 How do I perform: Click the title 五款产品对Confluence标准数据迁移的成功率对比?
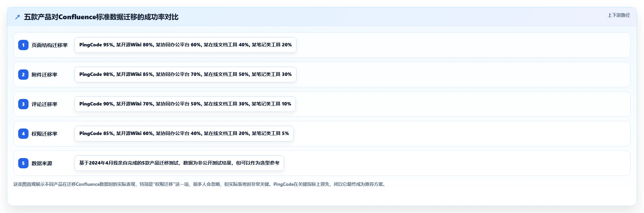tap(101, 17)
